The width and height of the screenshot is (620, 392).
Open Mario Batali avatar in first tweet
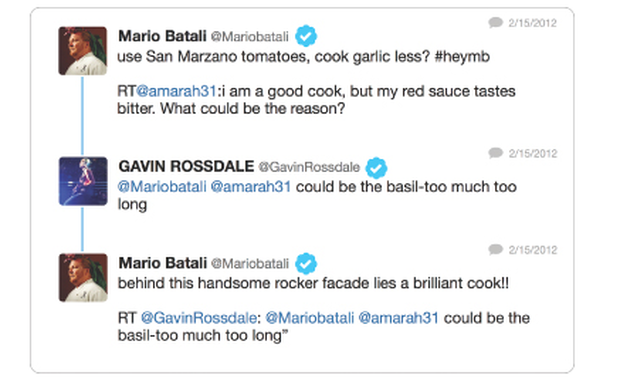pyautogui.click(x=83, y=51)
